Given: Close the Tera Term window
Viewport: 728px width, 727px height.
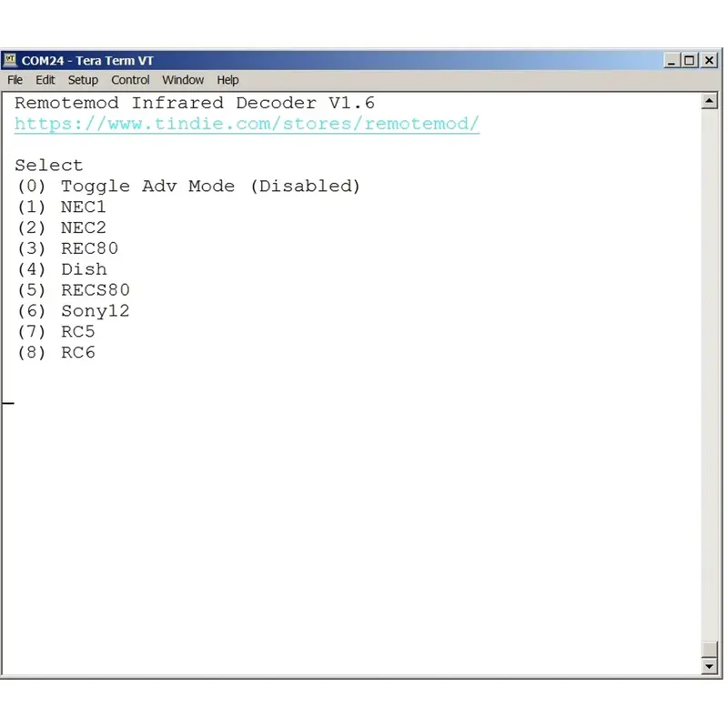Looking at the screenshot, I should click(x=709, y=60).
